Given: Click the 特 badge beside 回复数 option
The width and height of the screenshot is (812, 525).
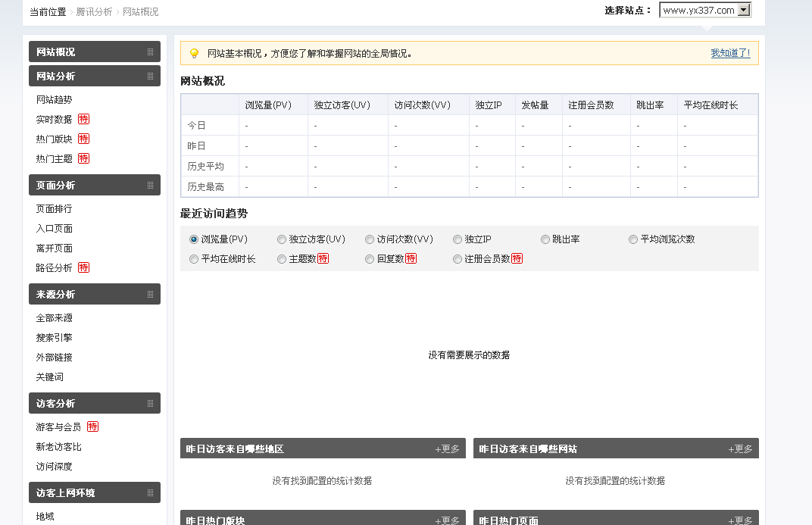Looking at the screenshot, I should tap(411, 258).
